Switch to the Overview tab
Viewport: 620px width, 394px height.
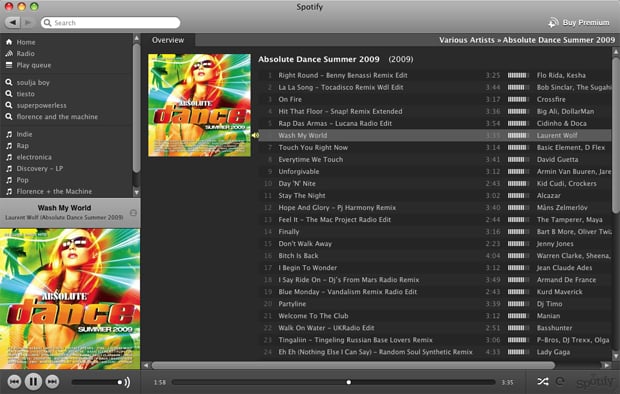coord(168,40)
